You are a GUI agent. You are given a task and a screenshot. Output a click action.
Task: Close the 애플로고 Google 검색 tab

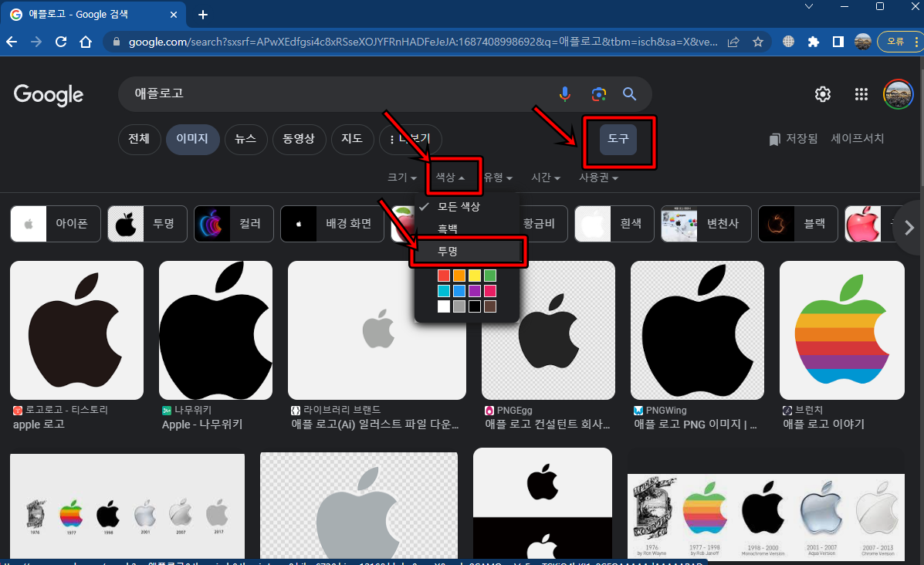[x=173, y=15]
